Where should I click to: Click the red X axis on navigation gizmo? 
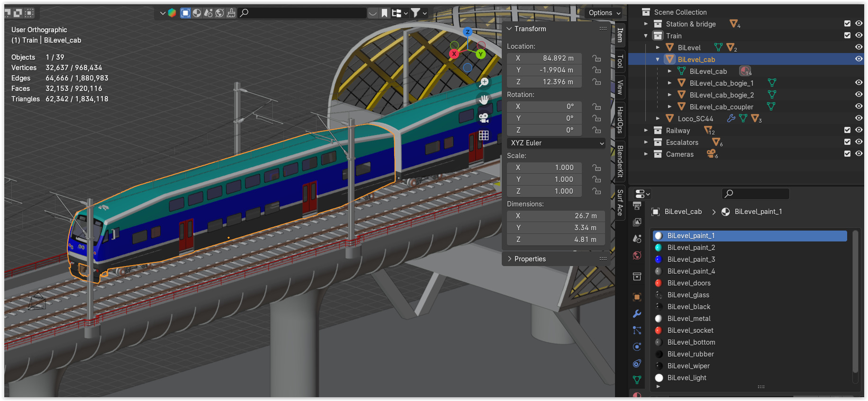454,53
